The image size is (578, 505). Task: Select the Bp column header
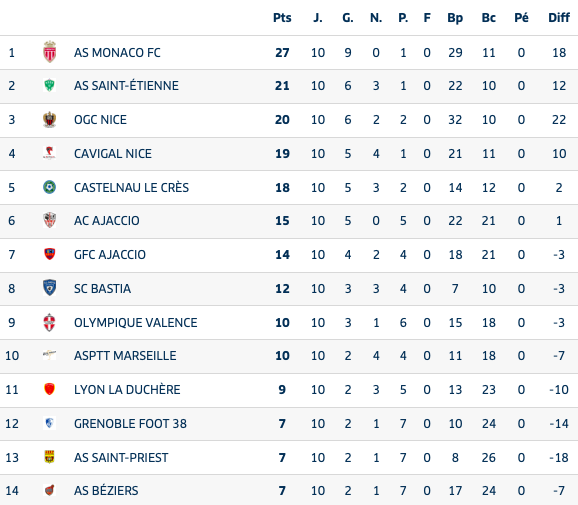click(x=455, y=18)
